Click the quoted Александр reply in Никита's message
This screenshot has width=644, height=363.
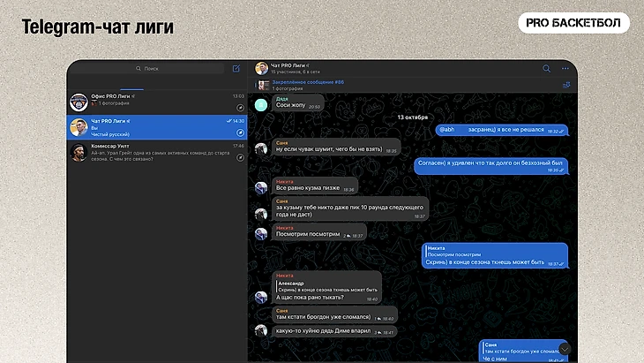pos(328,286)
